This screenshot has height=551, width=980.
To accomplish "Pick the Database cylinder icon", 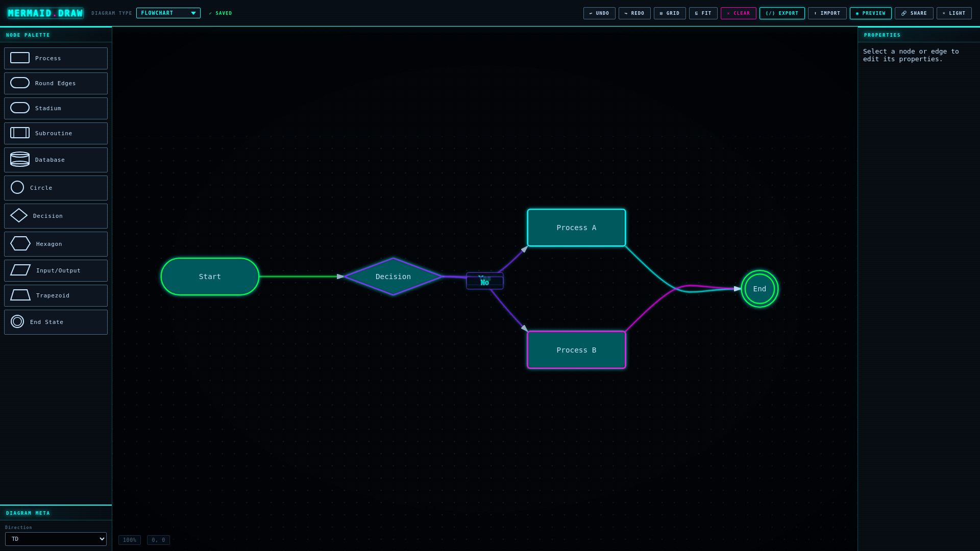I will coord(20,160).
